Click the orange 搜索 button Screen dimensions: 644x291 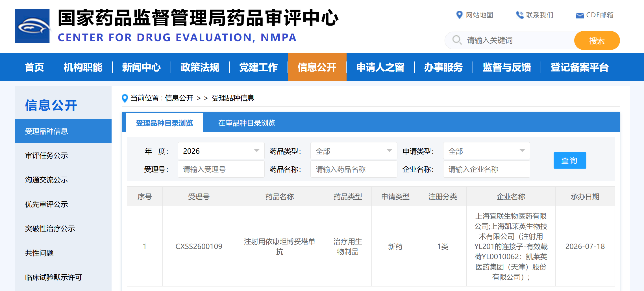pos(597,41)
